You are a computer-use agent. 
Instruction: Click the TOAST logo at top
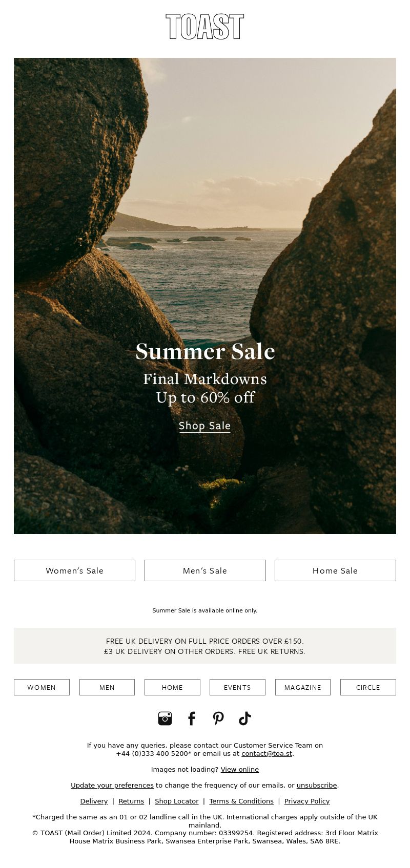(205, 27)
